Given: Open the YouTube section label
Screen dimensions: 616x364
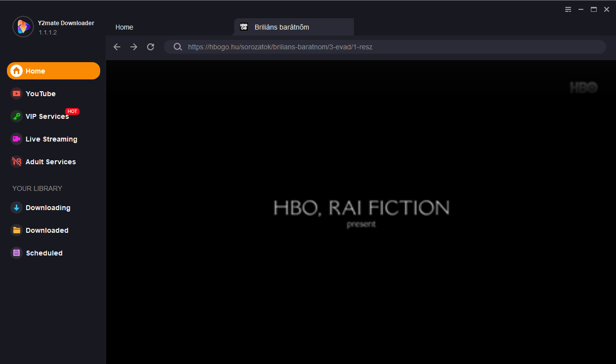Looking at the screenshot, I should click(40, 94).
